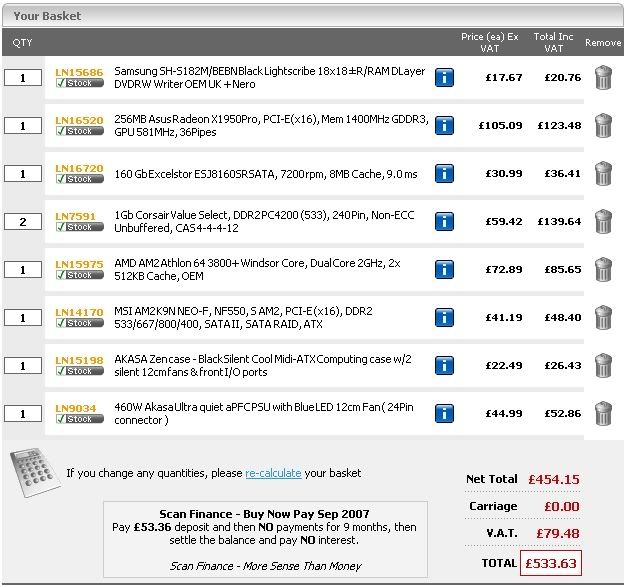Click the calculator icon

coord(33,470)
